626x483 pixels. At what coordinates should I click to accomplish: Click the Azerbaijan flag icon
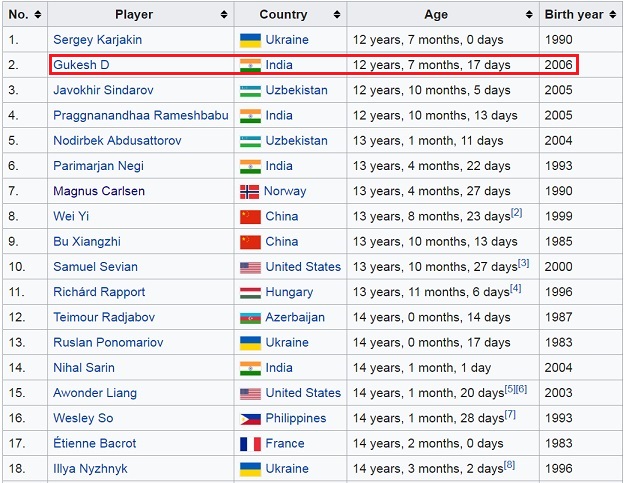click(x=250, y=317)
